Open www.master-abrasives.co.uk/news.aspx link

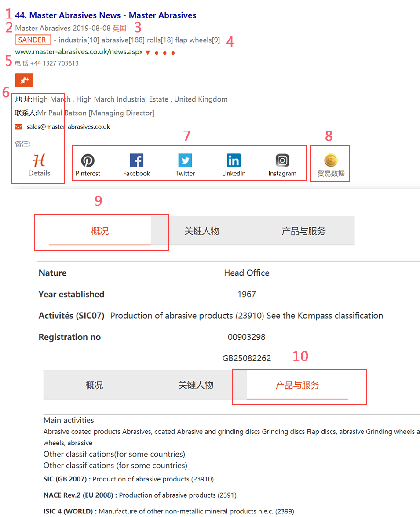click(x=79, y=52)
